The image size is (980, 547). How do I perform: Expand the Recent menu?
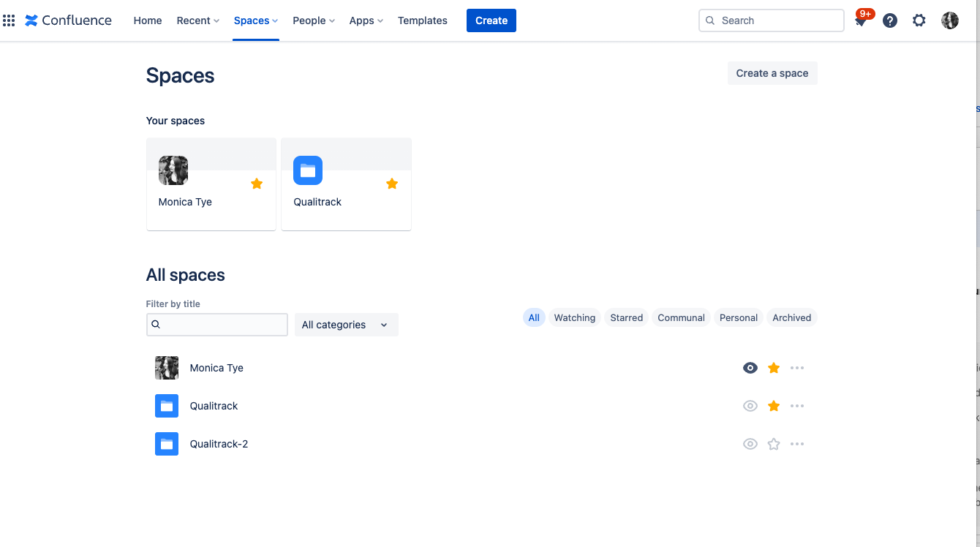click(197, 20)
